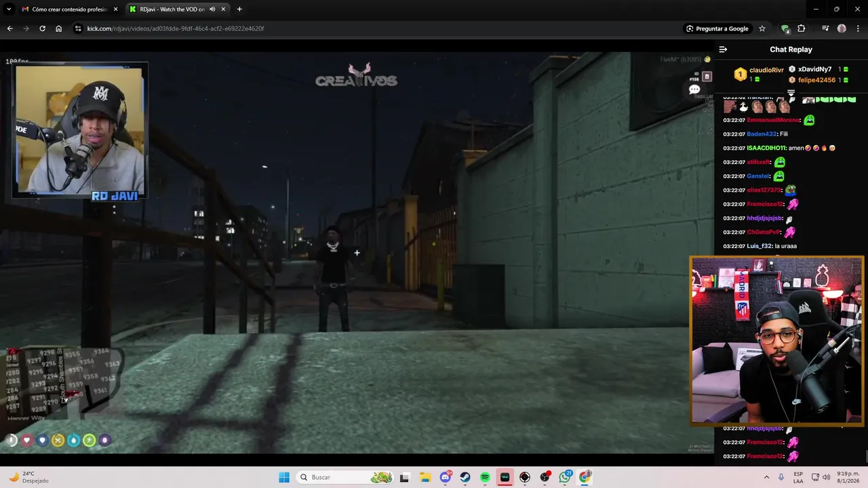This screenshot has width=868, height=488.
Task: Open File Explorer from the taskbar
Action: point(425,477)
